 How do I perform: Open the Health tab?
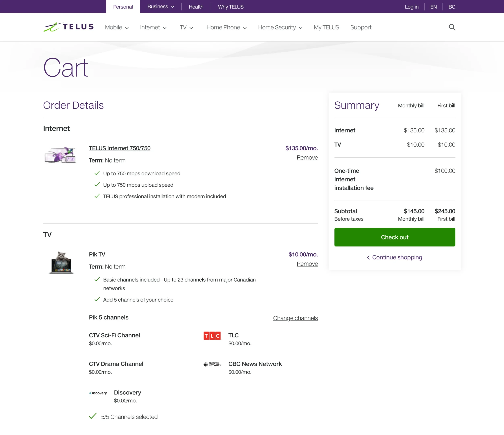pyautogui.click(x=196, y=7)
